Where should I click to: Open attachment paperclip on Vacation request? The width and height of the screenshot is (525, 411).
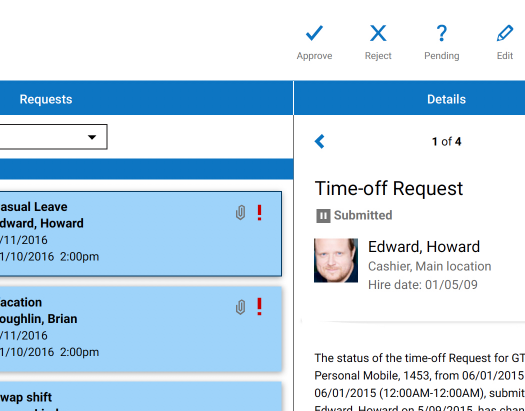[240, 307]
